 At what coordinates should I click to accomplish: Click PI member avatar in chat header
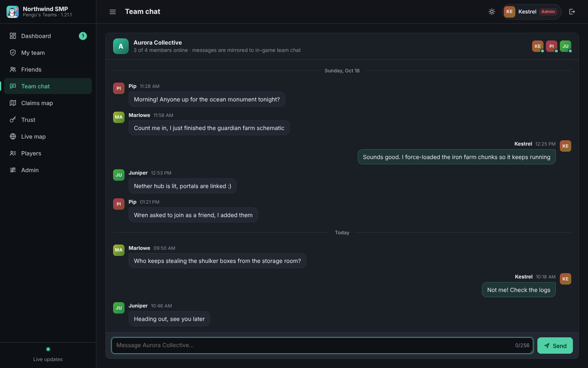552,46
